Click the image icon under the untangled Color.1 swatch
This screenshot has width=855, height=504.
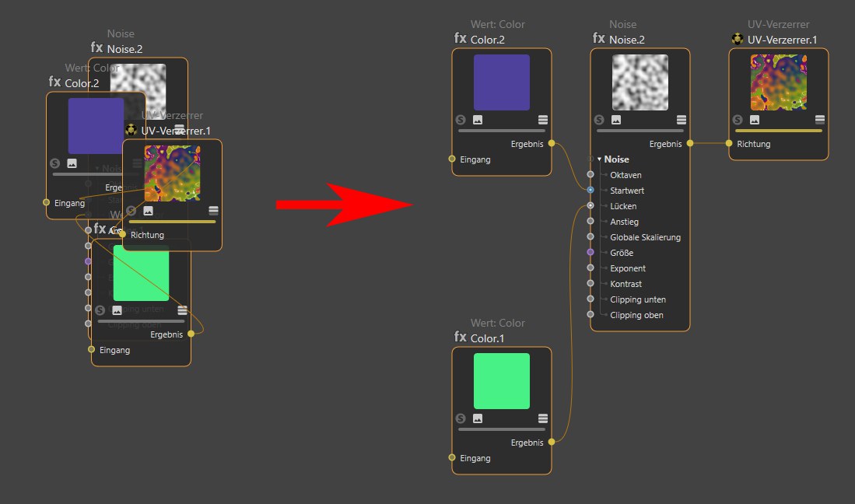pos(478,418)
